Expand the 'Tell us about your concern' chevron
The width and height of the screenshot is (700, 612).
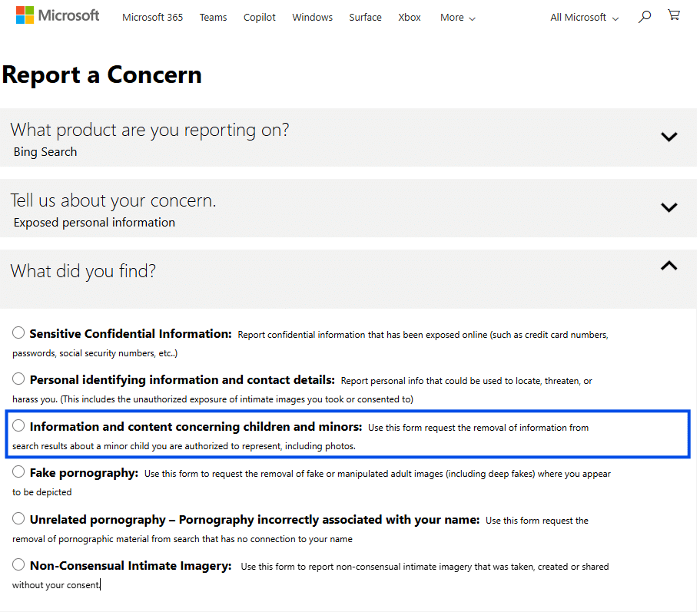pos(668,207)
